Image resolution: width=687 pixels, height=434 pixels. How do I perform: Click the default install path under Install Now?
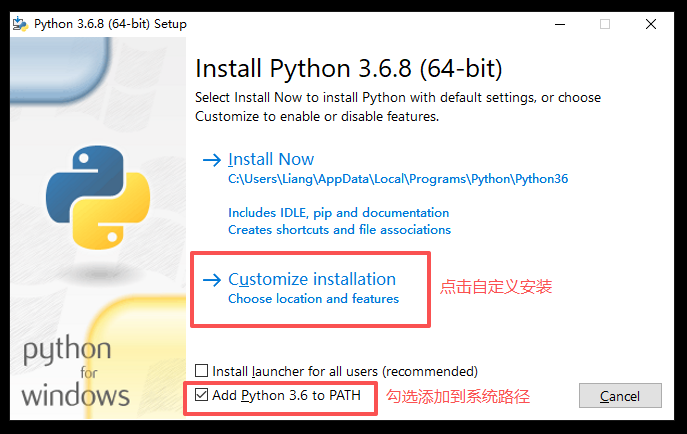398,180
